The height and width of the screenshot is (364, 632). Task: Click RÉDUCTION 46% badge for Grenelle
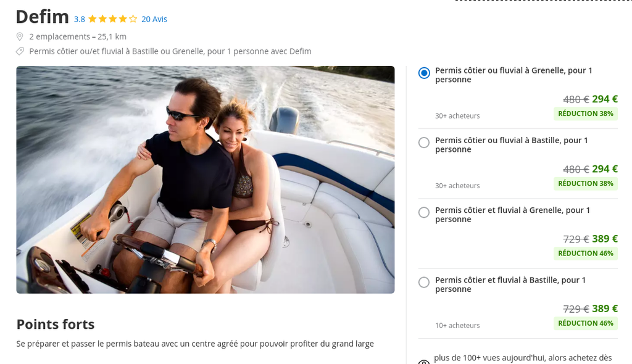586,253
